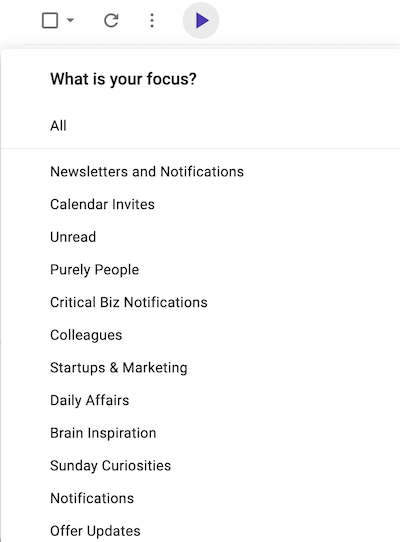Open the three-dot more options menu
This screenshot has width=400, height=542.
(152, 20)
